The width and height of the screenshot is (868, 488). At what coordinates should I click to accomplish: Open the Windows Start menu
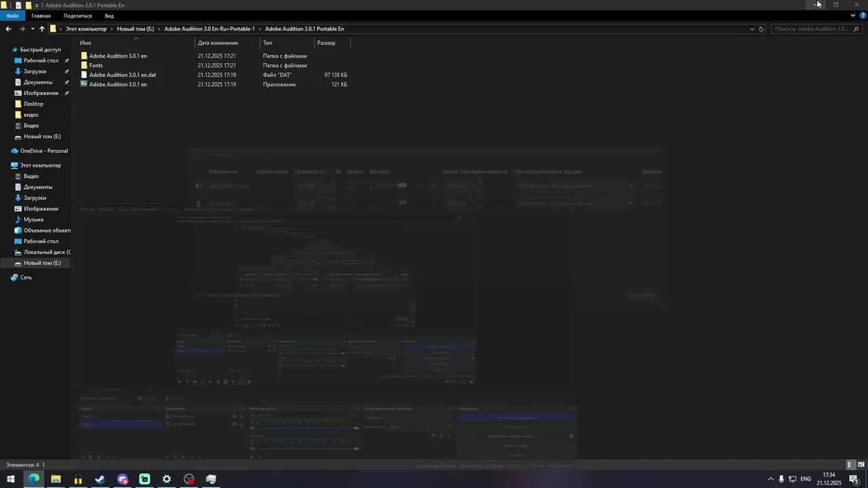pyautogui.click(x=11, y=479)
